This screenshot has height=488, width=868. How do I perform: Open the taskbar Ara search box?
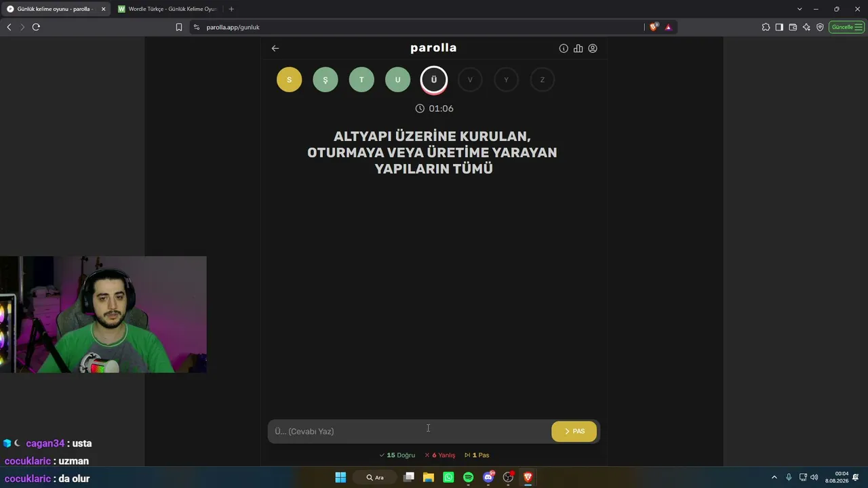(x=375, y=477)
